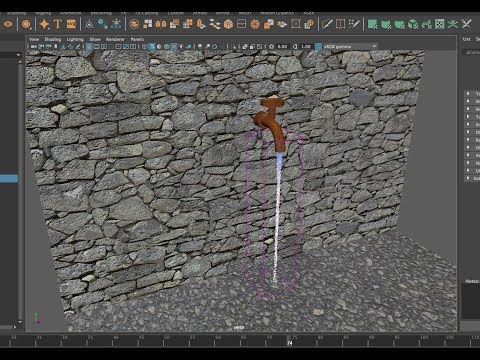Screen dimensions: 480x360
Task: Click the green curved arrow shelf icon
Action: point(426,24)
